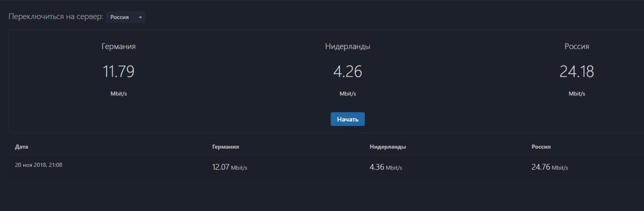This screenshot has width=644, height=211.
Task: Click the Переключиться на сервер label
Action: tap(56, 17)
